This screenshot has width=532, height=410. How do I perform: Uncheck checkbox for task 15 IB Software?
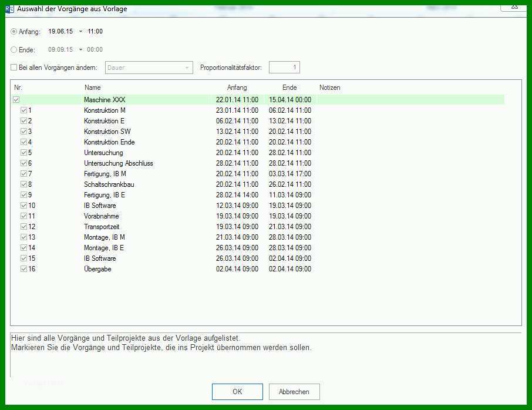click(x=23, y=258)
